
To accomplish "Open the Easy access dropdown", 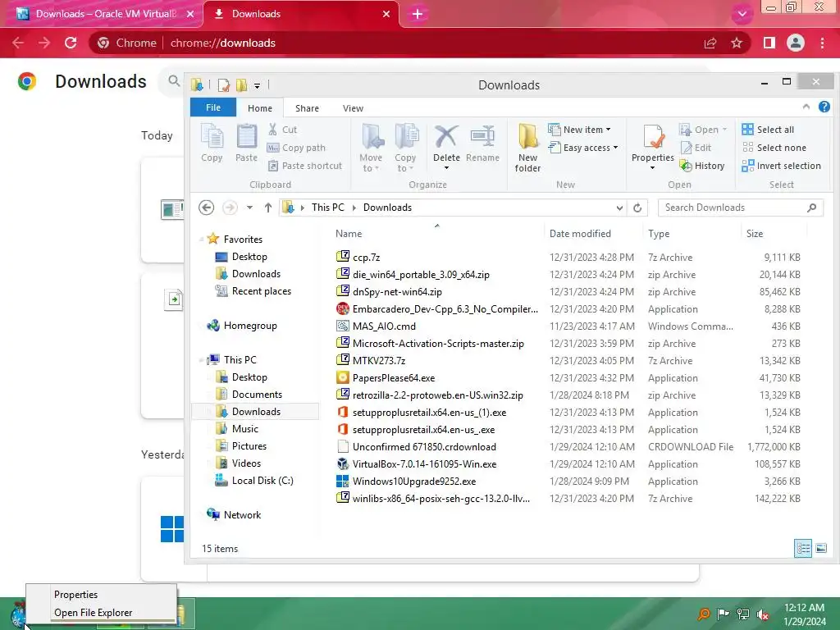I will (x=583, y=148).
